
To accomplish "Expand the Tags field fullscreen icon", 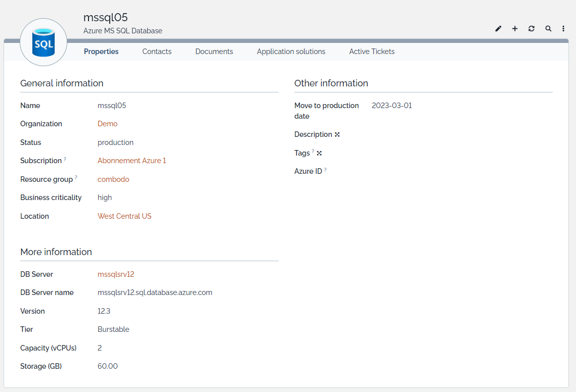I will pos(319,153).
